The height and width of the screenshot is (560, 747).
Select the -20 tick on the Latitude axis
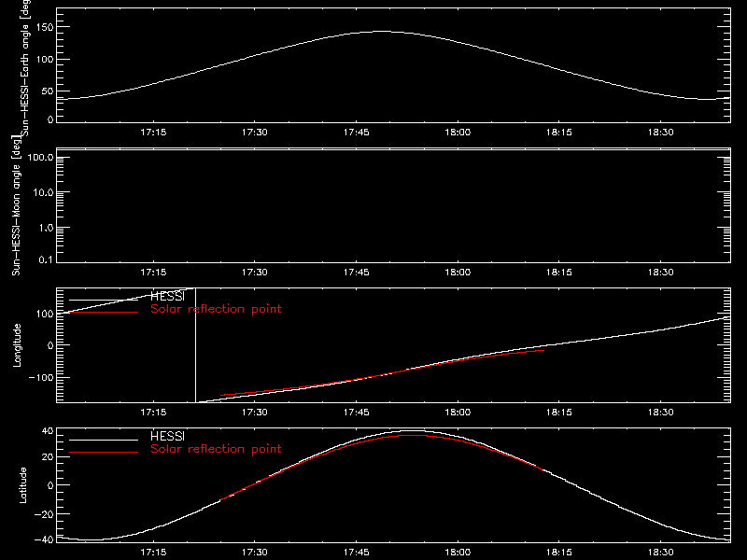44,514
